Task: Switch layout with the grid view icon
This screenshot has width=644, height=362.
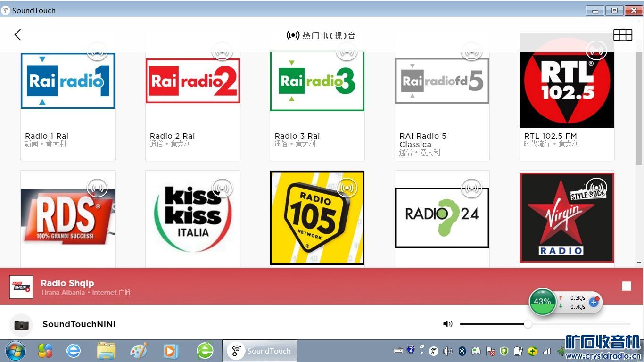Action: coord(622,35)
